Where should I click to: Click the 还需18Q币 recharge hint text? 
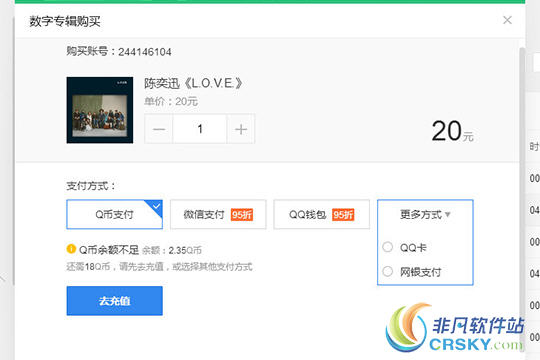point(159,267)
